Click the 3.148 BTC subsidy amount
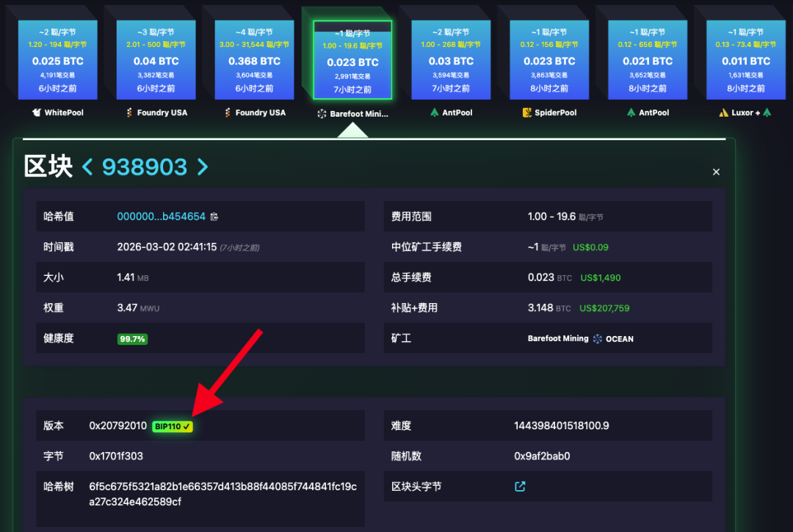Image resolution: width=793 pixels, height=532 pixels. click(549, 307)
